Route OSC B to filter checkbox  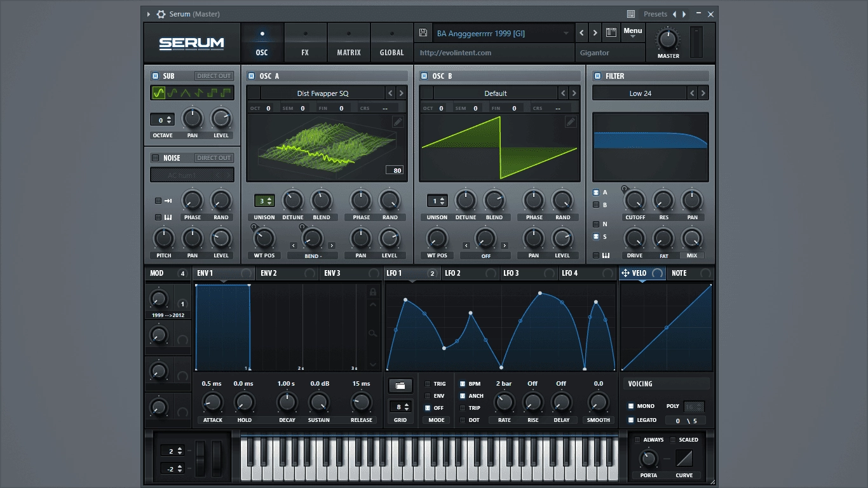596,205
